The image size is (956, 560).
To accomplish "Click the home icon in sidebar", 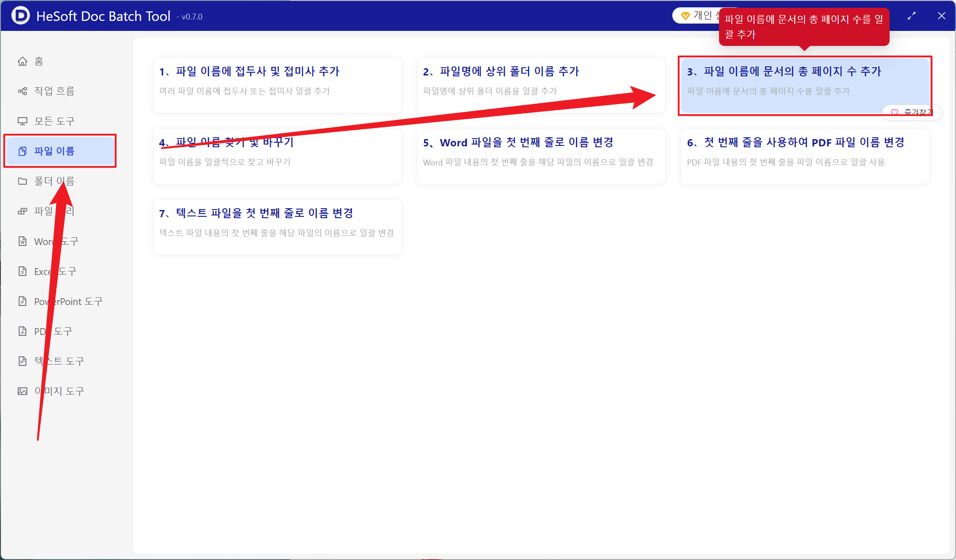I will 22,61.
